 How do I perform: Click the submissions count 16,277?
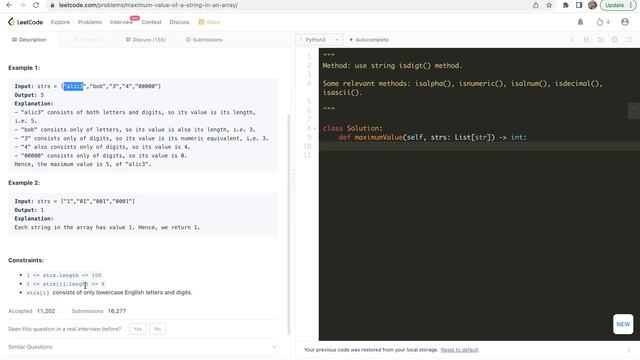[x=117, y=311]
